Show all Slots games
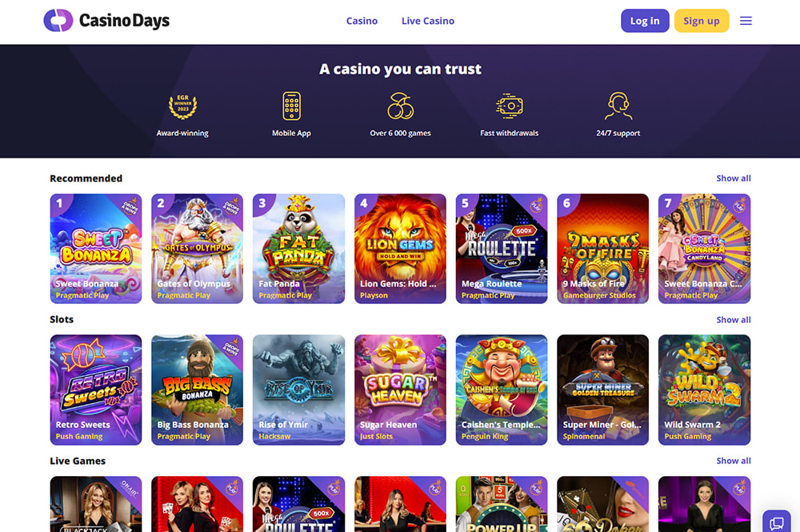The height and width of the screenshot is (532, 800). [x=733, y=320]
